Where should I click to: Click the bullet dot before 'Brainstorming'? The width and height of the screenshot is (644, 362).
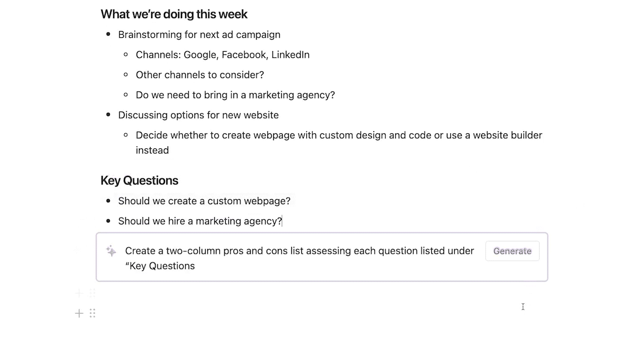(108, 34)
